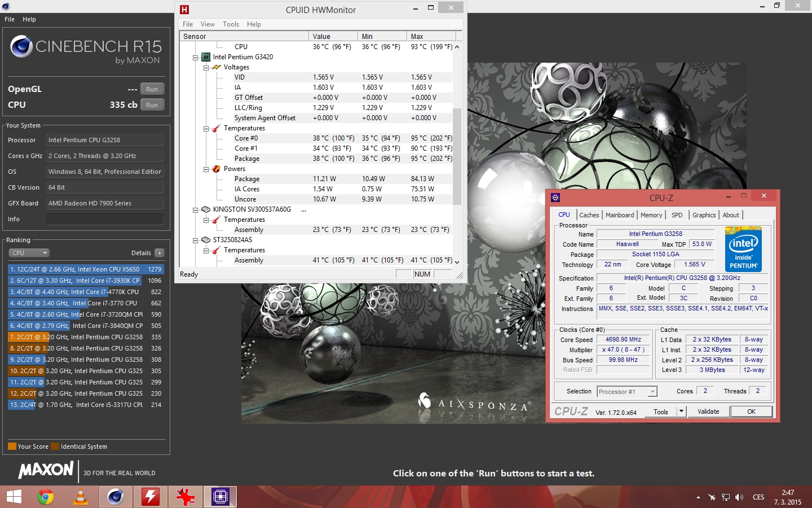Image resolution: width=812 pixels, height=508 pixels.
Task: Click the Cinebench taskbar icon
Action: (x=116, y=497)
